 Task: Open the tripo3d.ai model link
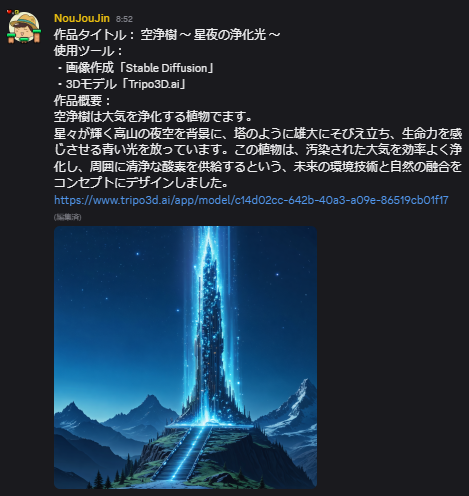(251, 200)
